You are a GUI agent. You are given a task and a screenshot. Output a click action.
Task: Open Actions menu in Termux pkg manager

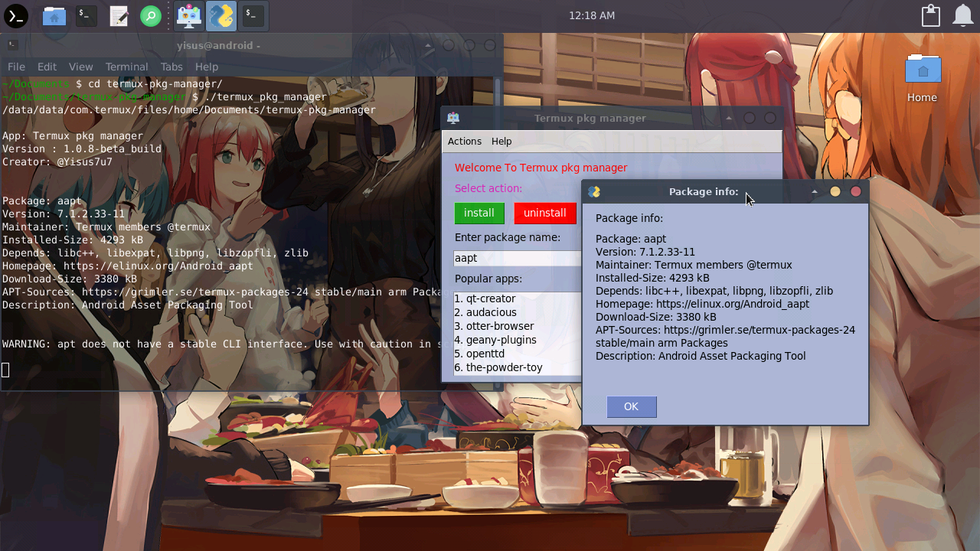[465, 141]
